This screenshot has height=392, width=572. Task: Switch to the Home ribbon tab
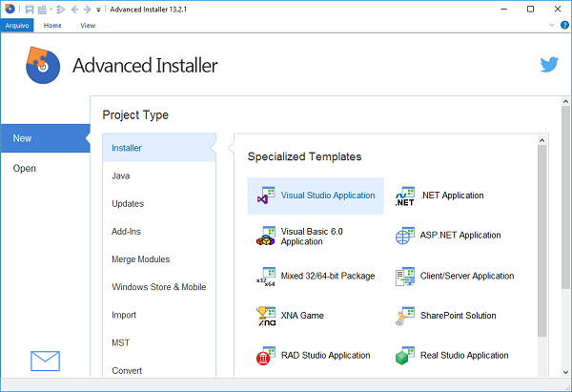[x=52, y=26]
